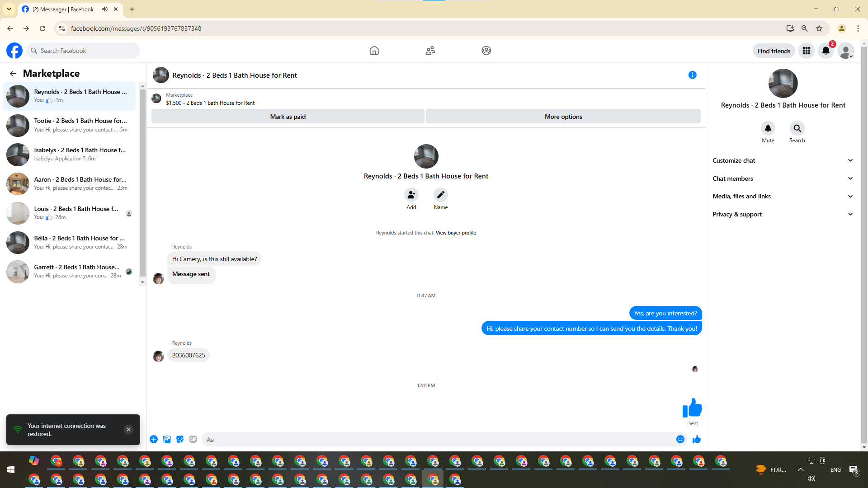Open the sticker chooser icon
Viewport: 868px width, 488px height.
point(180,439)
